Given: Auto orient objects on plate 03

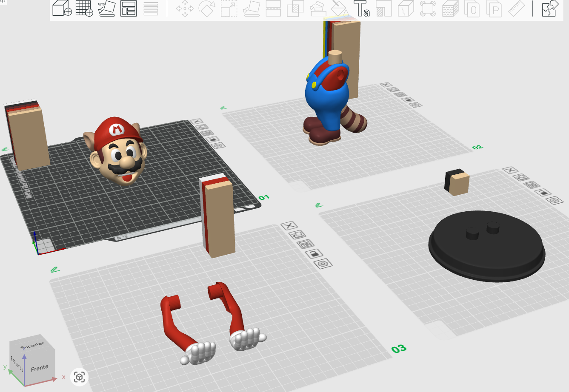Looking at the screenshot, I should (x=297, y=235).
